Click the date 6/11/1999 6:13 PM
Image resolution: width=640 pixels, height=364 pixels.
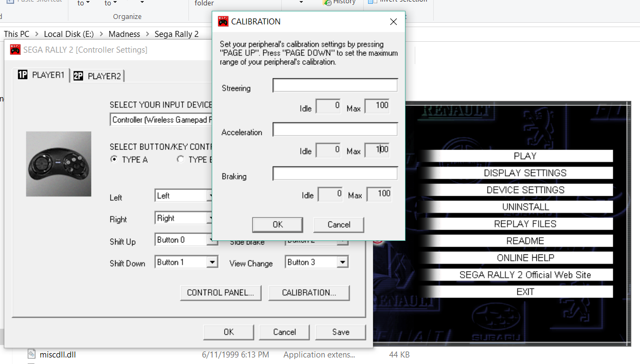point(236,355)
